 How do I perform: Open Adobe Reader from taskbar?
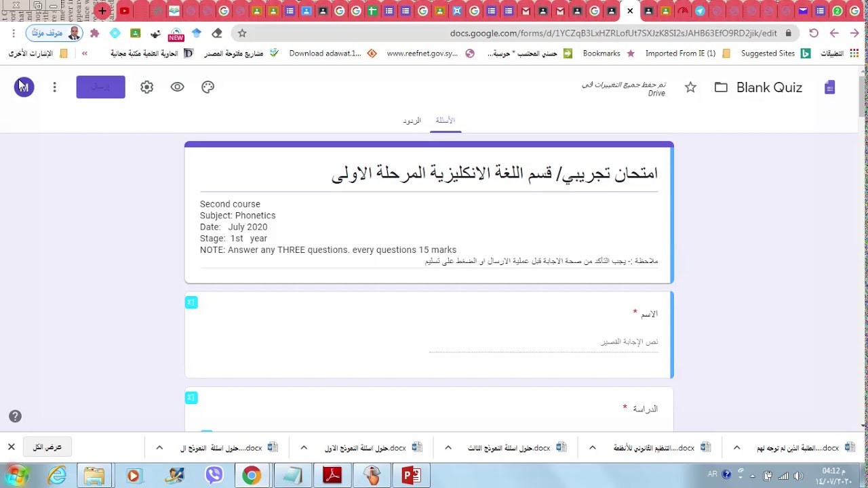[332, 476]
